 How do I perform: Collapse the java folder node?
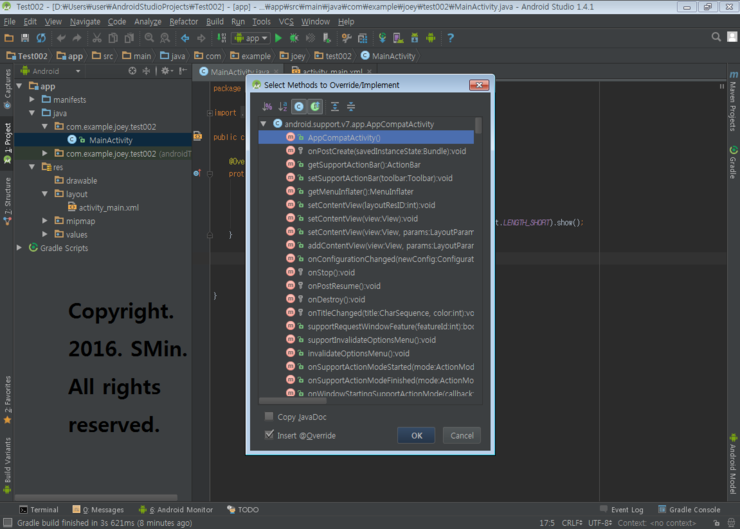pos(32,113)
